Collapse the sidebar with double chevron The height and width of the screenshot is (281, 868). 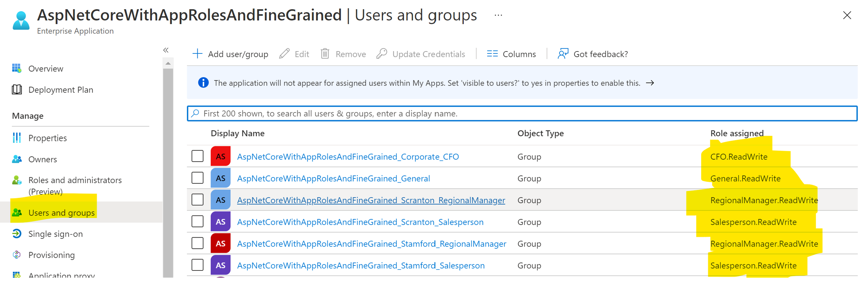tap(166, 50)
